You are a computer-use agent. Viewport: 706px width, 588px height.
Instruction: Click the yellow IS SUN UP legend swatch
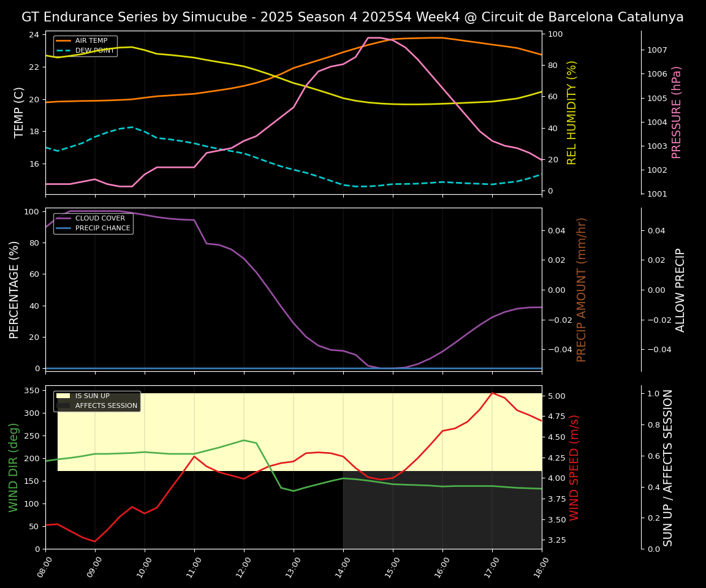point(64,396)
